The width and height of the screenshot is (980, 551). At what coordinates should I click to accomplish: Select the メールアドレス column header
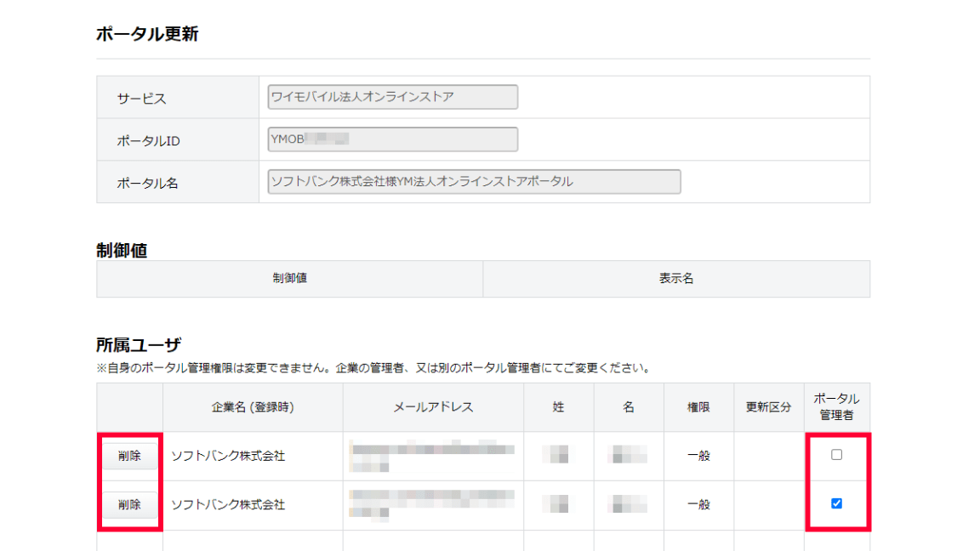pyautogui.click(x=433, y=407)
